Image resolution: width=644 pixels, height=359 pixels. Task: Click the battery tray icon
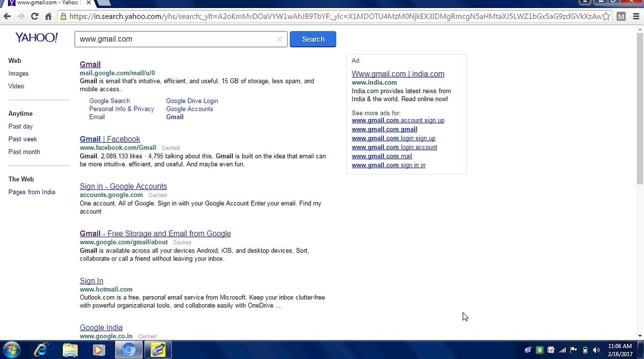tap(585, 350)
